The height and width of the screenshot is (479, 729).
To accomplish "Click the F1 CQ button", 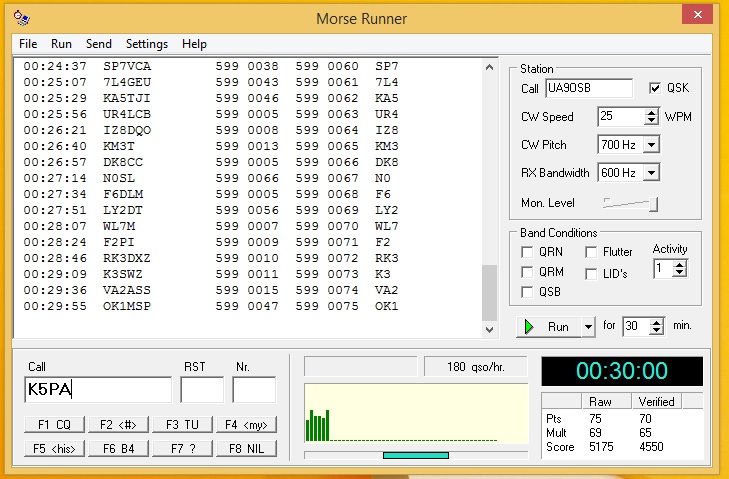I will [53, 424].
